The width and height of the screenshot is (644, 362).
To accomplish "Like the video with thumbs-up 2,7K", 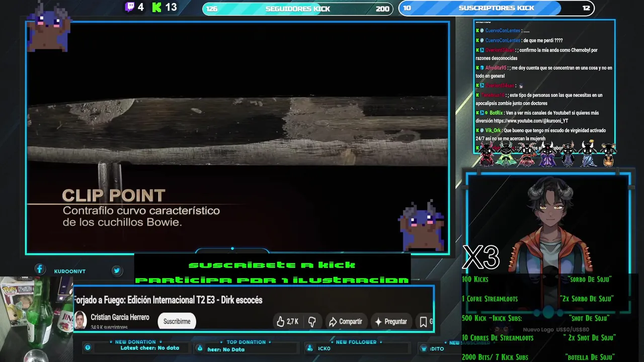I will tap(287, 321).
